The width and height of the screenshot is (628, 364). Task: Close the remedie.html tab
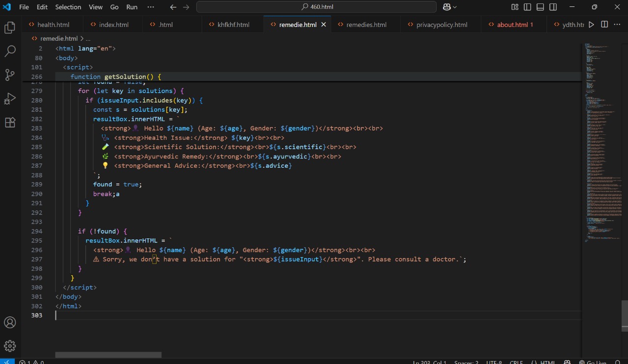point(323,25)
